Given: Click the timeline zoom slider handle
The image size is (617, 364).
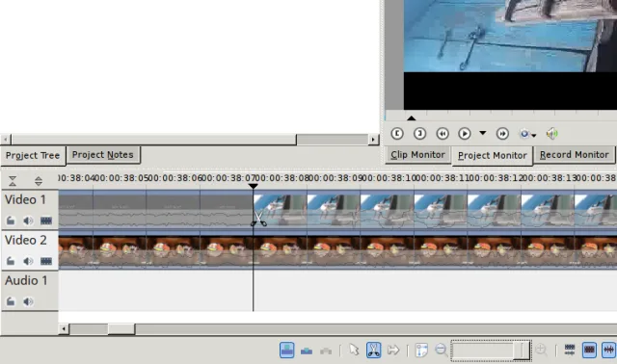Looking at the screenshot, I should pyautogui.click(x=522, y=350).
